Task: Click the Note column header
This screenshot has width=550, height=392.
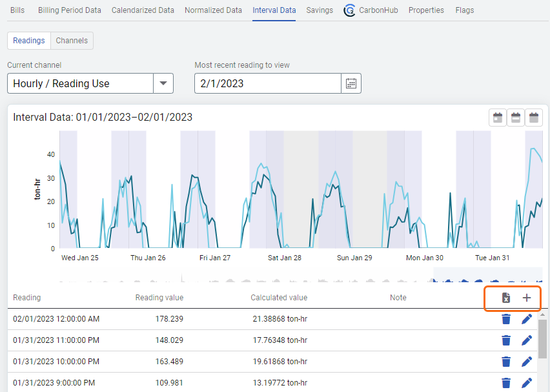Action: point(398,298)
